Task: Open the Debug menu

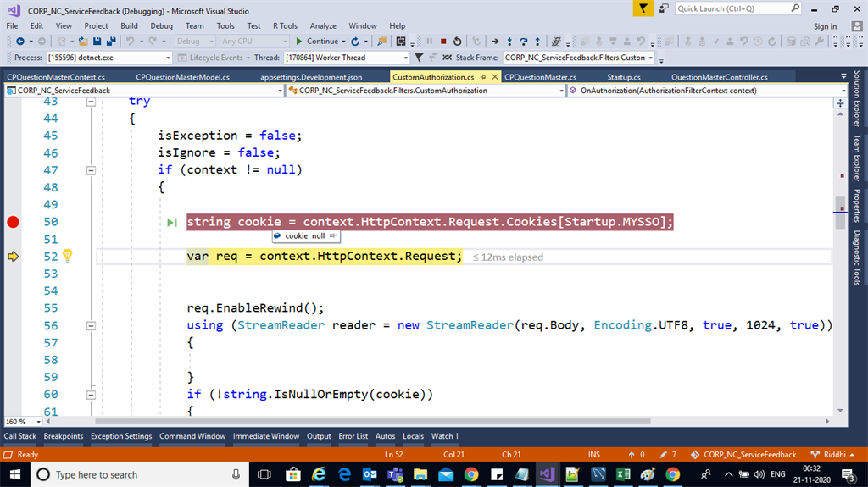Action: [x=161, y=26]
